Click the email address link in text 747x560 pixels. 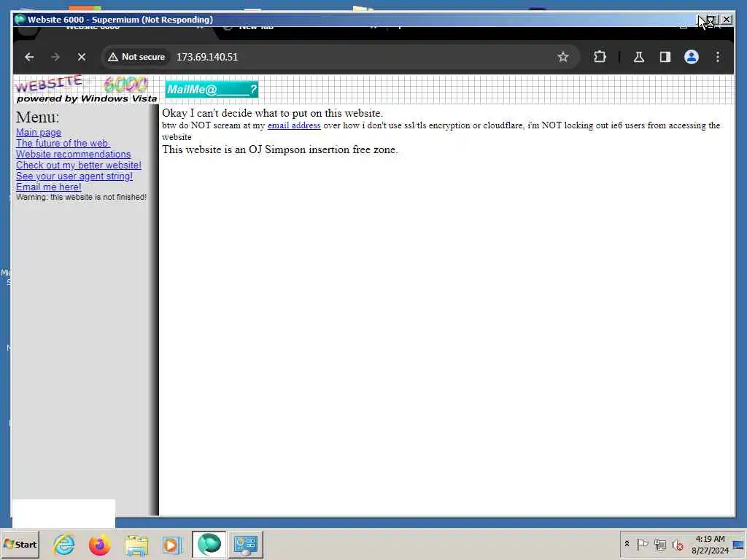[294, 125]
